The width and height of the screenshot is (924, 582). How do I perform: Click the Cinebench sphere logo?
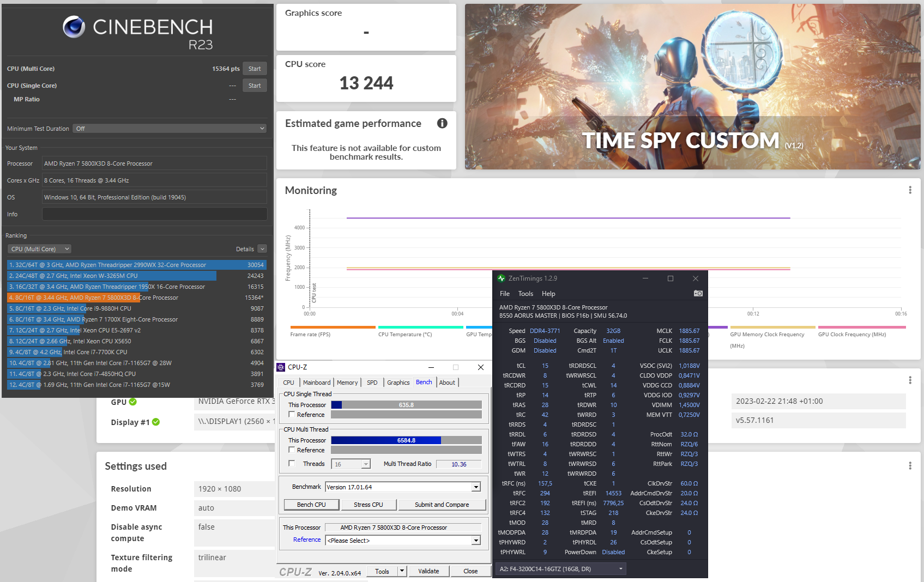[74, 27]
